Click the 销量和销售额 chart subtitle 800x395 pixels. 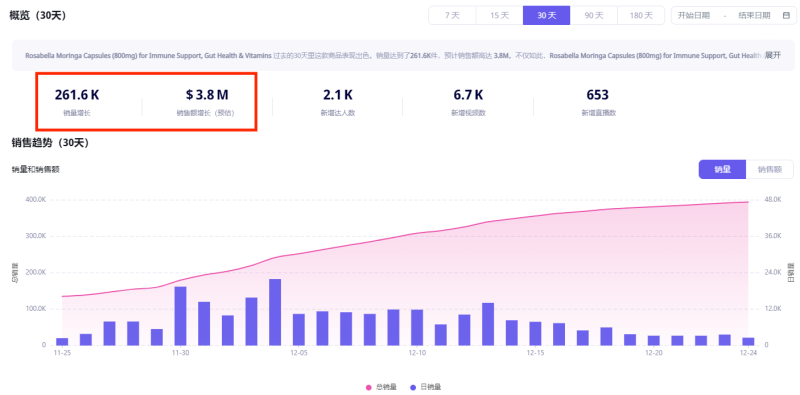(36, 169)
